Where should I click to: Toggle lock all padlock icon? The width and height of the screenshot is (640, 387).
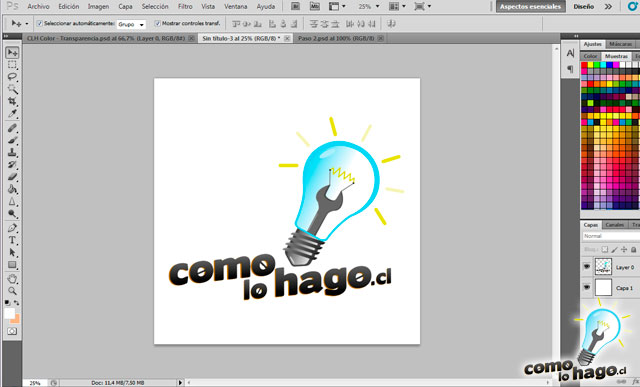pos(633,249)
